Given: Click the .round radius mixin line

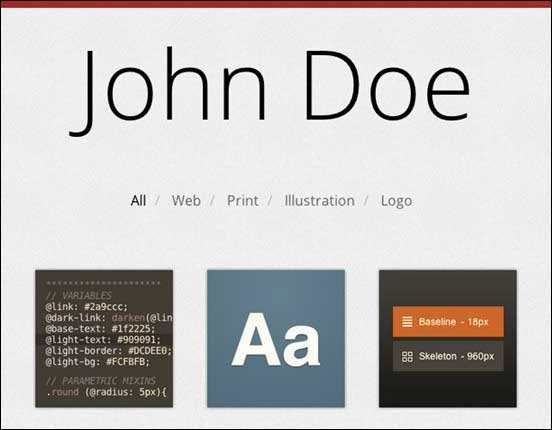Looking at the screenshot, I should 106,392.
